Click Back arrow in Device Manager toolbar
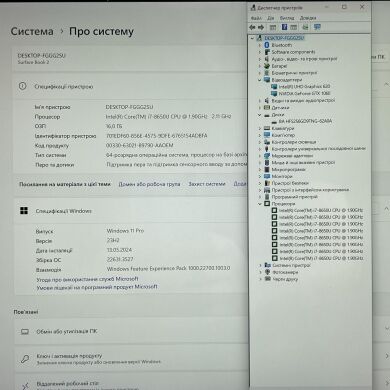The image size is (390, 390). coord(252,27)
